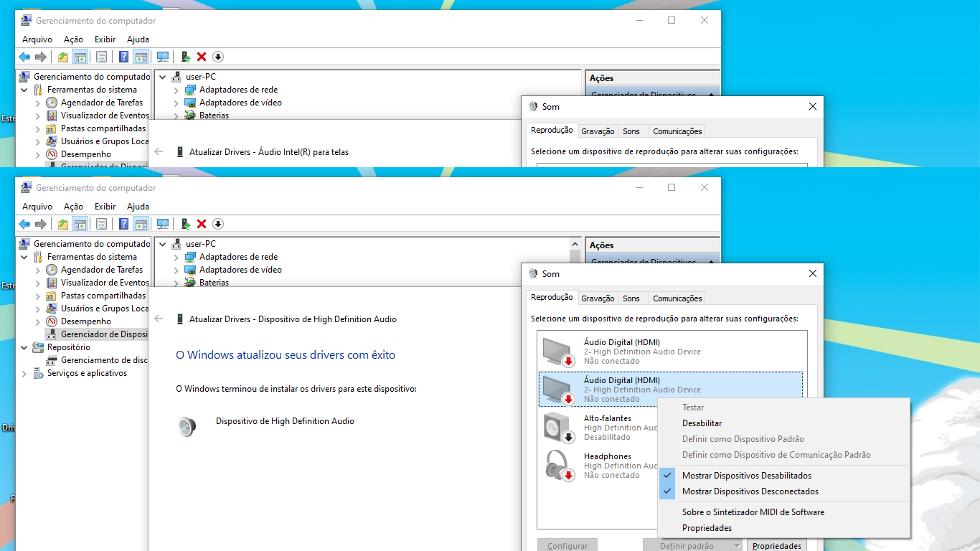Select Usuários e Grupos Locais in upper window
Image resolution: width=980 pixels, height=551 pixels.
tap(97, 141)
